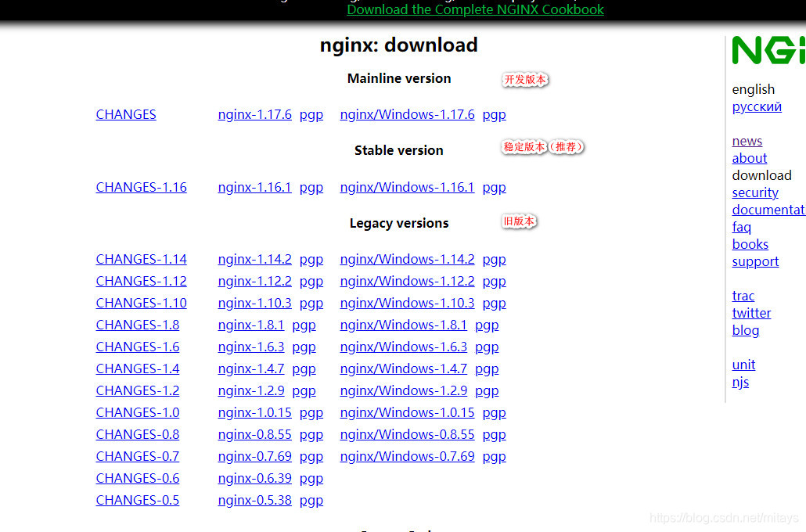Download nginx/Windows-1.10.3
Image resolution: width=806 pixels, height=532 pixels.
pyautogui.click(x=407, y=303)
